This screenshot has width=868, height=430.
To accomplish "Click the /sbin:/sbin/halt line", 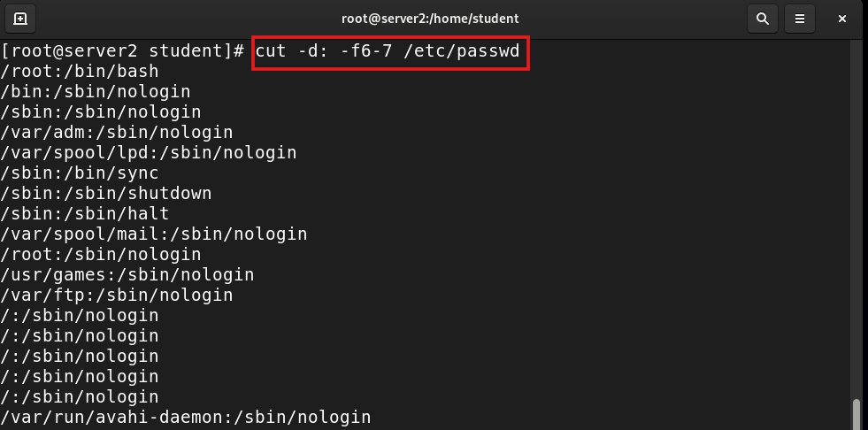I will point(85,213).
